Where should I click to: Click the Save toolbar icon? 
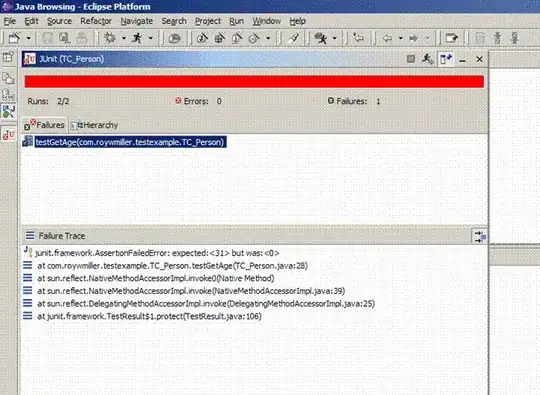(x=47, y=38)
